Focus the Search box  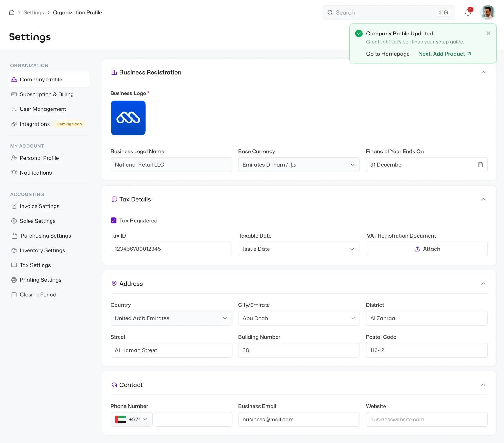(x=389, y=12)
